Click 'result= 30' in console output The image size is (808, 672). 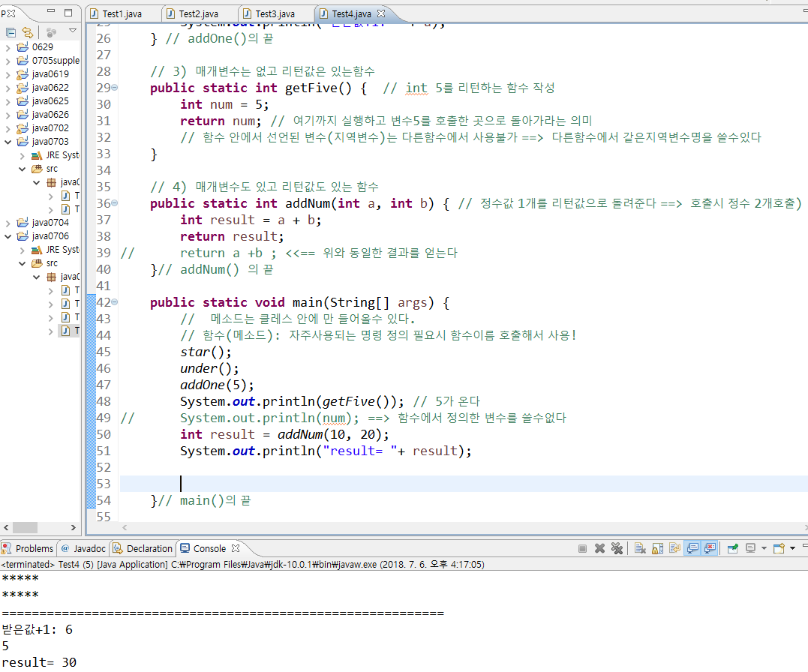39,662
